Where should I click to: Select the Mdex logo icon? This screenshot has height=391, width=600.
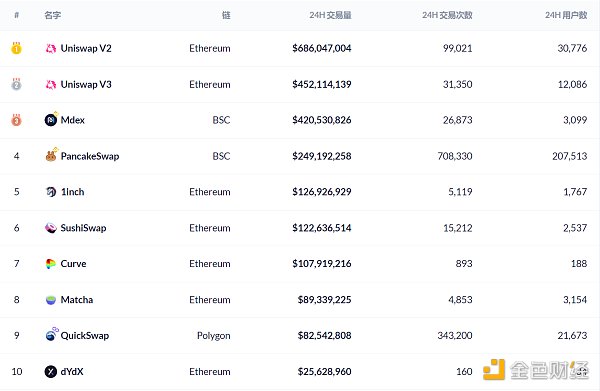click(x=51, y=120)
